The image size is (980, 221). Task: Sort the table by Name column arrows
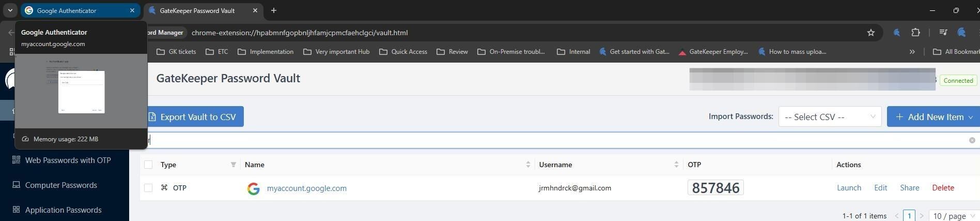(x=528, y=165)
